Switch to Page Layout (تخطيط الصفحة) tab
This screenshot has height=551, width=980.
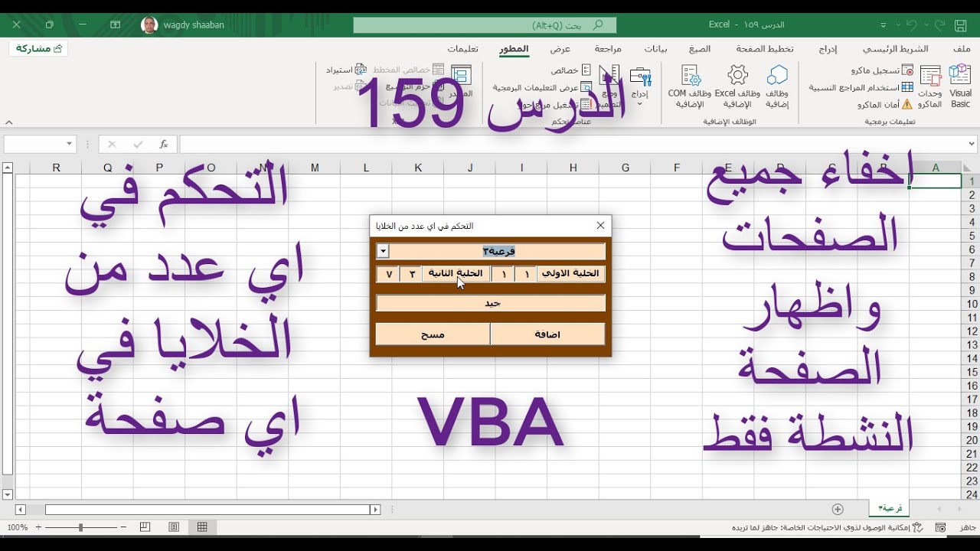765,49
